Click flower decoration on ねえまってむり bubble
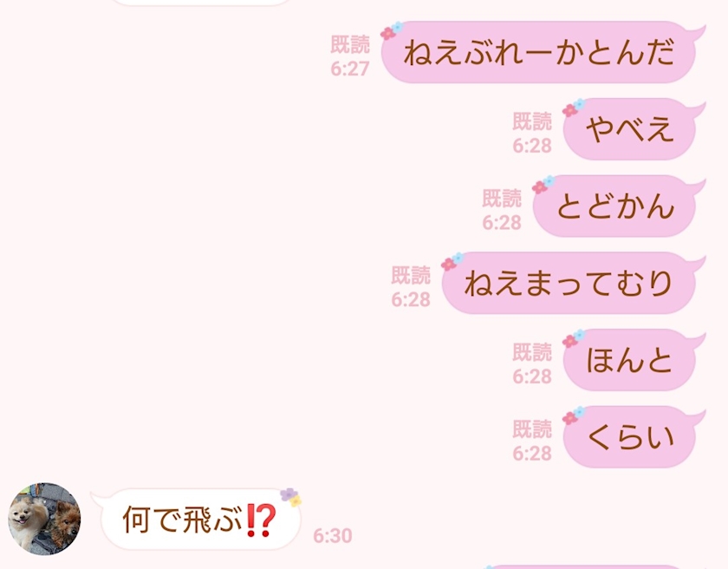 click(452, 261)
